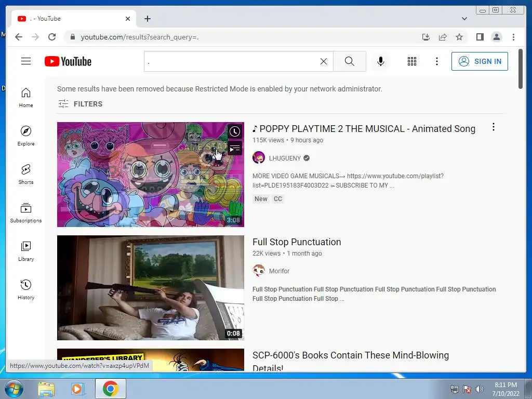Go back with browser back arrow
The image size is (532, 399).
click(19, 37)
